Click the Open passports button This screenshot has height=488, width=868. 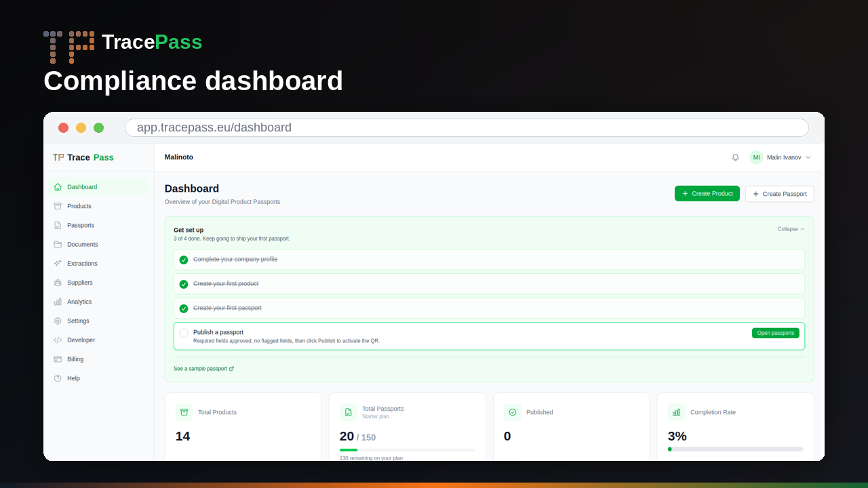pyautogui.click(x=775, y=333)
